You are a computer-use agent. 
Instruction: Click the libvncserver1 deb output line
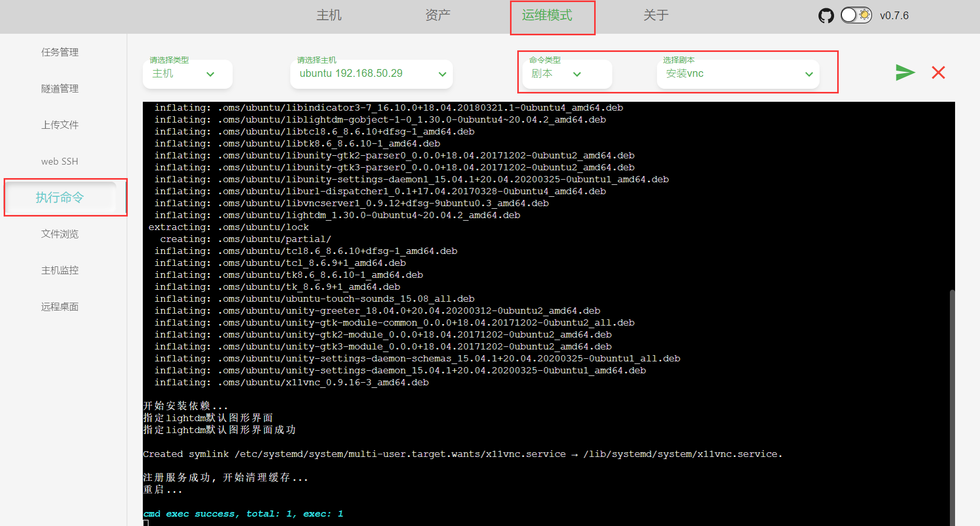[352, 203]
